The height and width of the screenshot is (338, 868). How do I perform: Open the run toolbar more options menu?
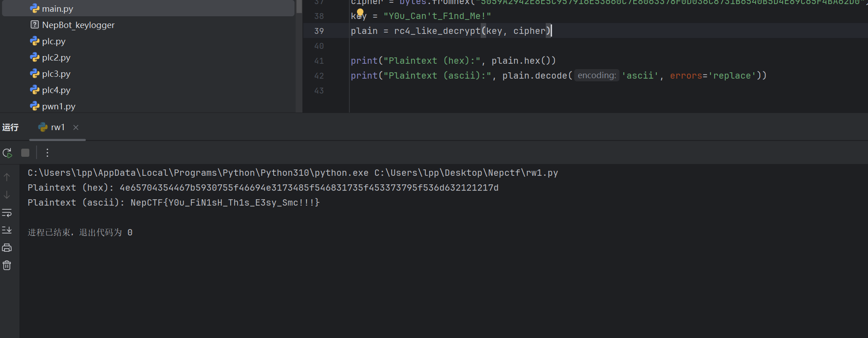pyautogui.click(x=47, y=153)
